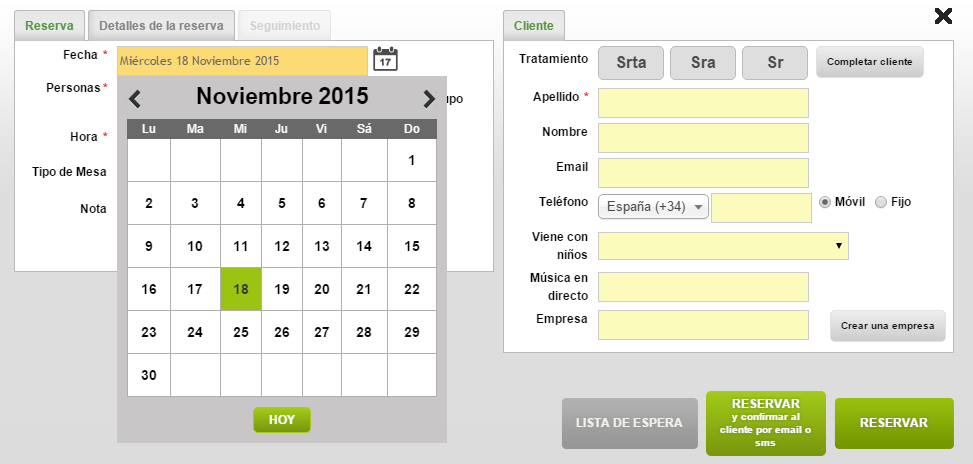Open the Cliente tab
The height and width of the screenshot is (464, 973).
click(x=534, y=26)
